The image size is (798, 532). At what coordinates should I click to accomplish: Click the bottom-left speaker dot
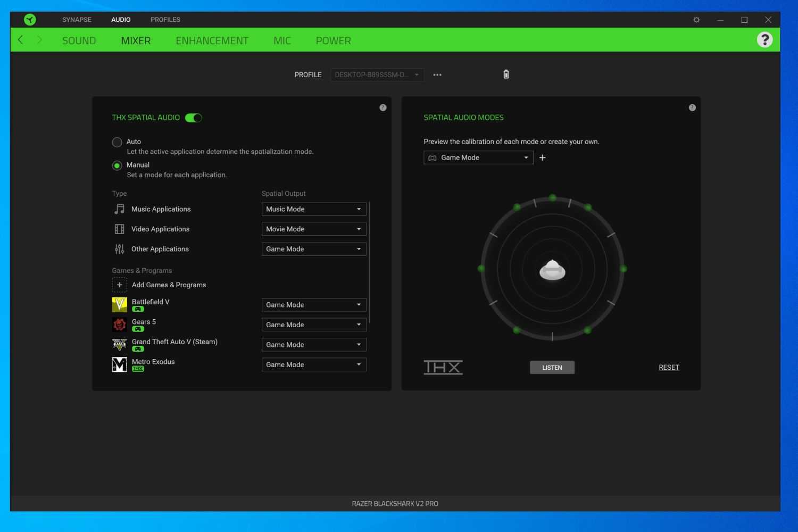517,330
